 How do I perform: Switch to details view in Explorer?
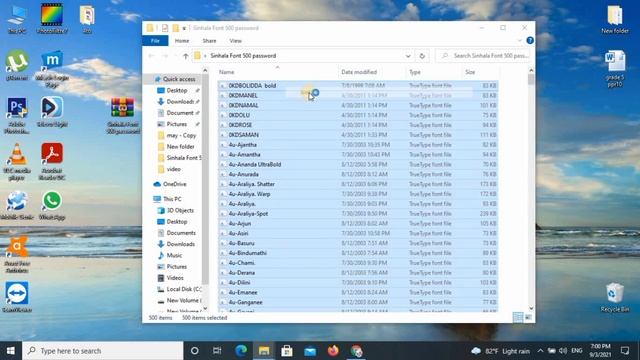[x=518, y=317]
